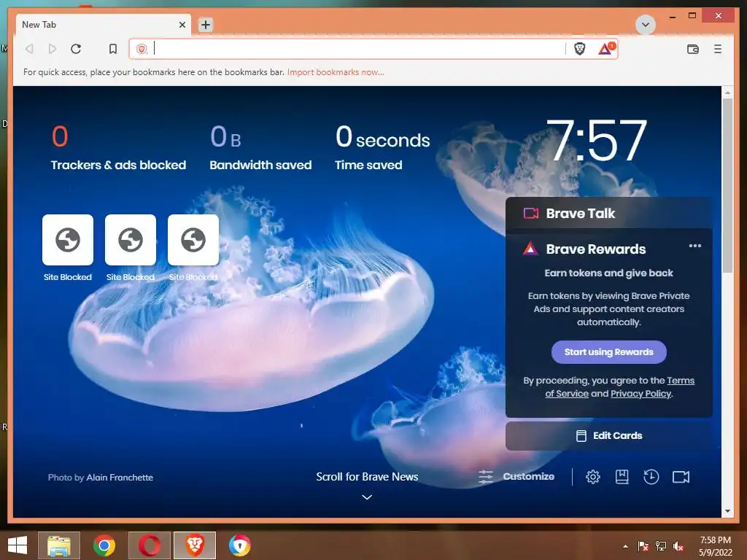Viewport: 747px width, 560px height.
Task: Open the taskbar date and time
Action: [x=715, y=546]
